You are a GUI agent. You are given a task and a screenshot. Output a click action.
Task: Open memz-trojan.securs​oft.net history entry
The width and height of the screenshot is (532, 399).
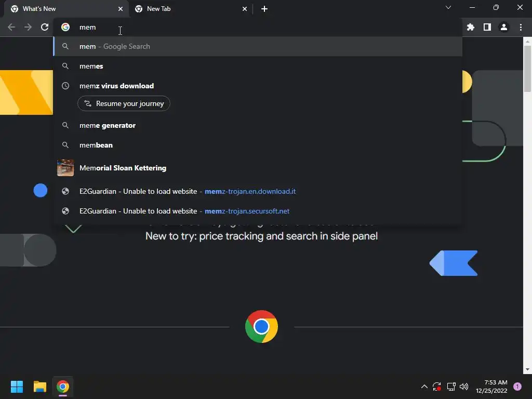point(258,211)
